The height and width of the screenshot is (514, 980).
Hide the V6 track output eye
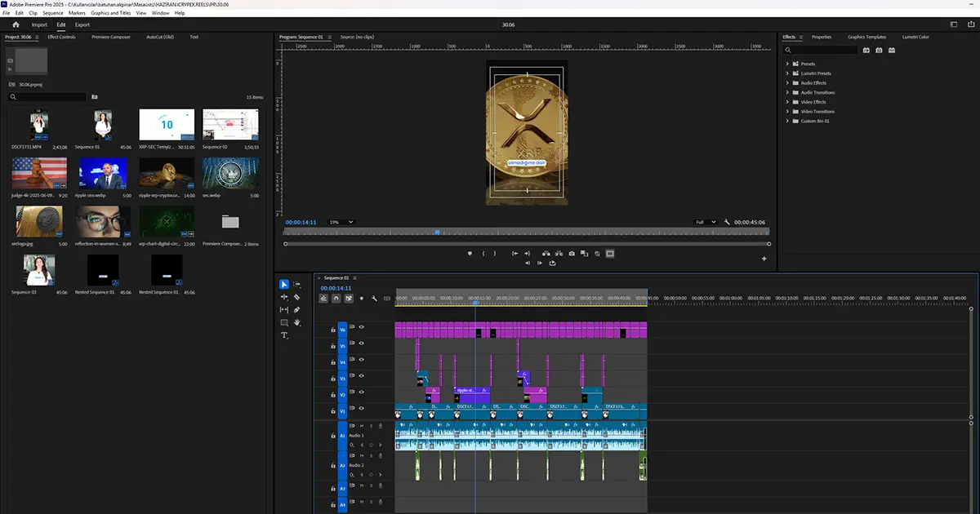[361, 327]
